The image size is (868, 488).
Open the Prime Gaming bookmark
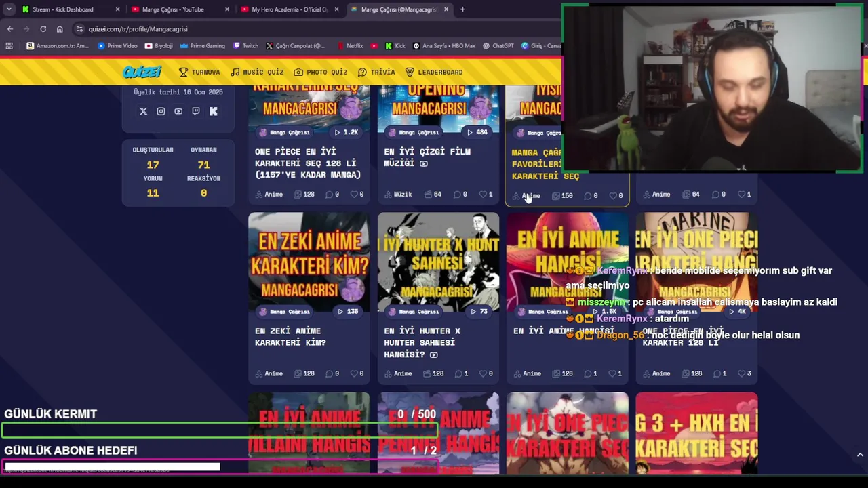click(x=202, y=46)
